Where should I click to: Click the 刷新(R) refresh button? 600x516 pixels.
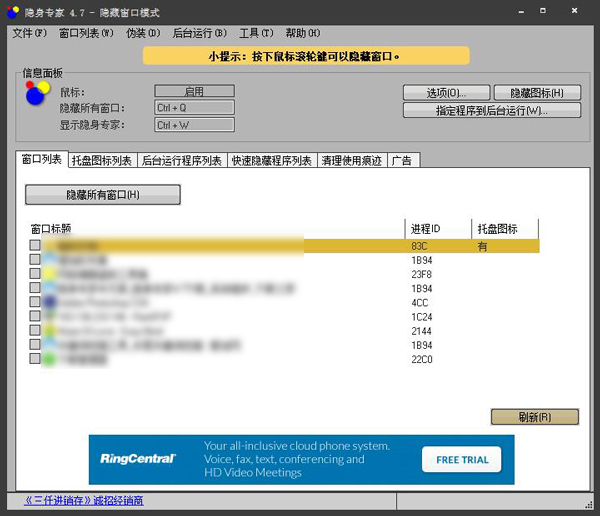(x=535, y=417)
